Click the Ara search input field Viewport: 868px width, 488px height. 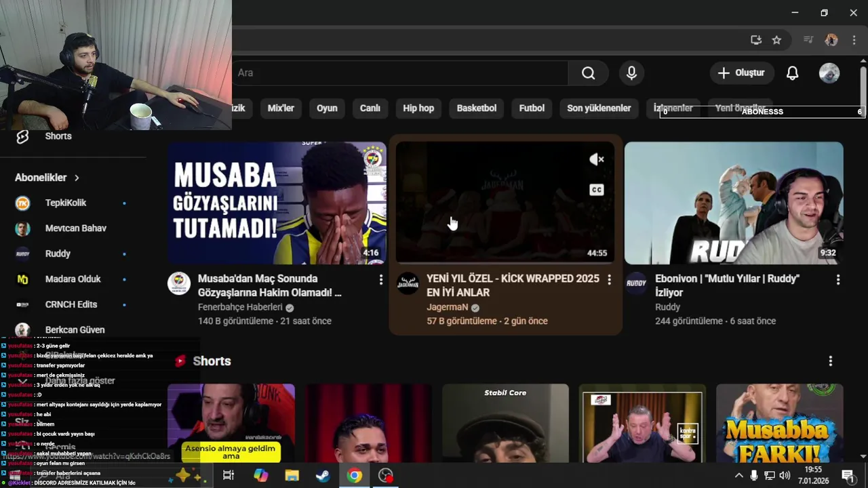click(400, 73)
